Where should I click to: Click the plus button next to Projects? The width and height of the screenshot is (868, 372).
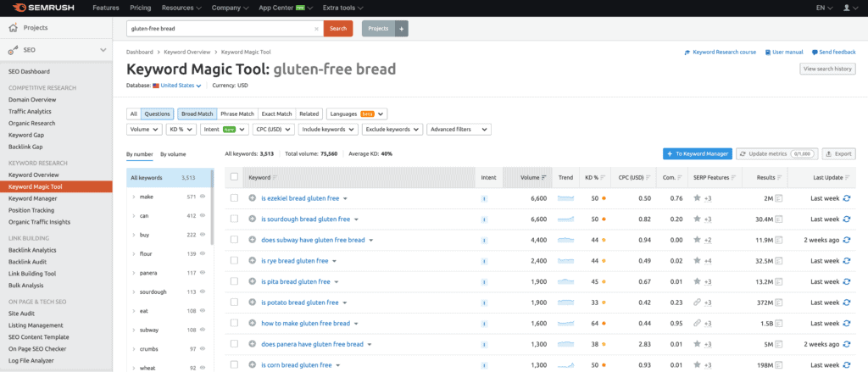(402, 28)
